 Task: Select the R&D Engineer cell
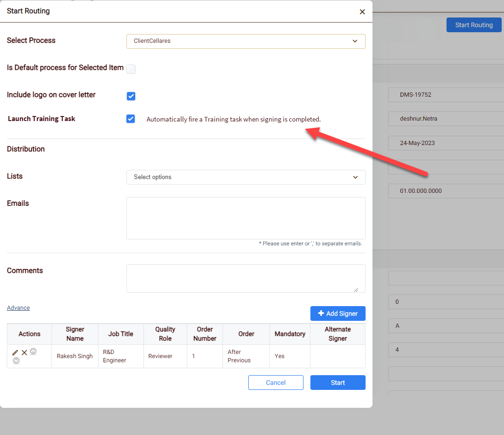[120, 356]
